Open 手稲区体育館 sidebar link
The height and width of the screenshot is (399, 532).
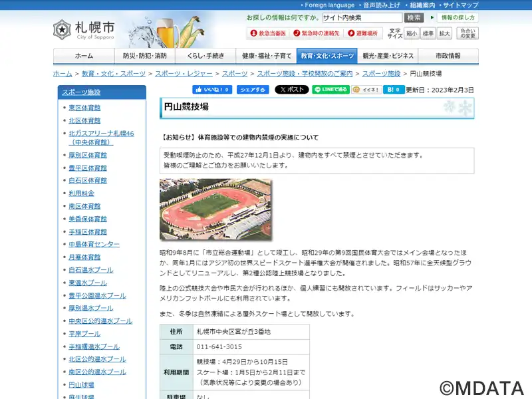(x=88, y=232)
